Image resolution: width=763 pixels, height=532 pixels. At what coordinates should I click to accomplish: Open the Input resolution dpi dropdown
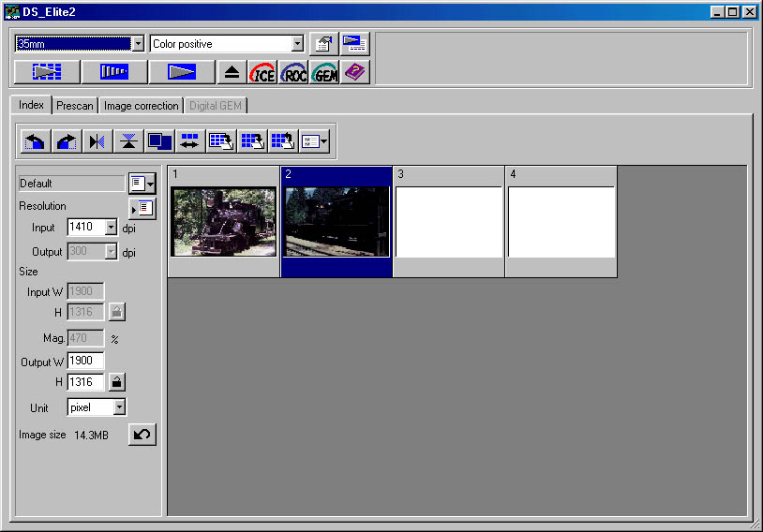coord(112,227)
